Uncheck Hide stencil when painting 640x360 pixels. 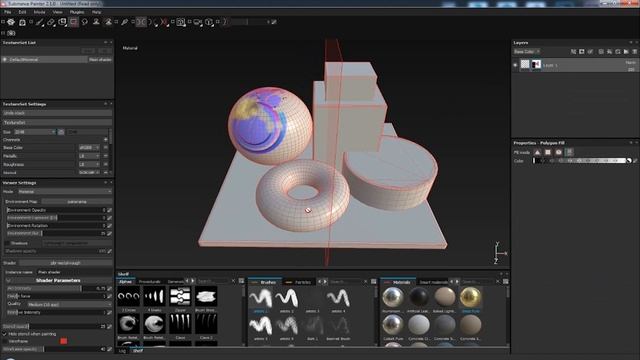4,333
